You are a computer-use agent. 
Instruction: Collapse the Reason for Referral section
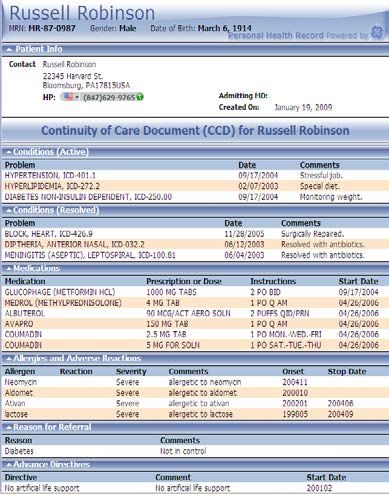pyautogui.click(x=9, y=427)
